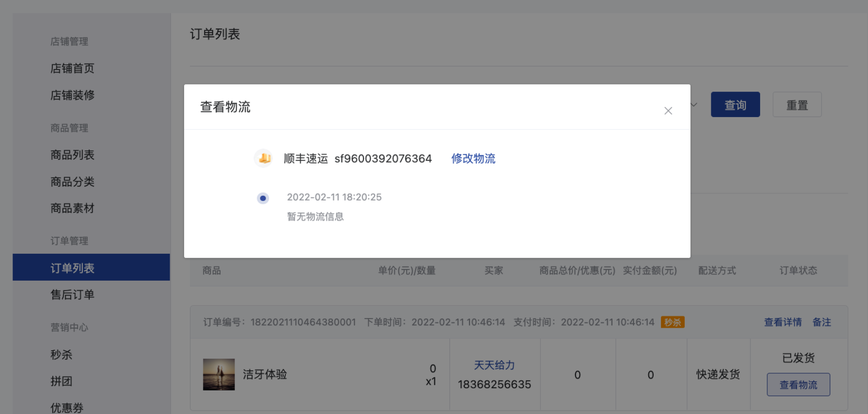Click the 买家 column header
Screen dimensions: 868x414
coord(493,271)
